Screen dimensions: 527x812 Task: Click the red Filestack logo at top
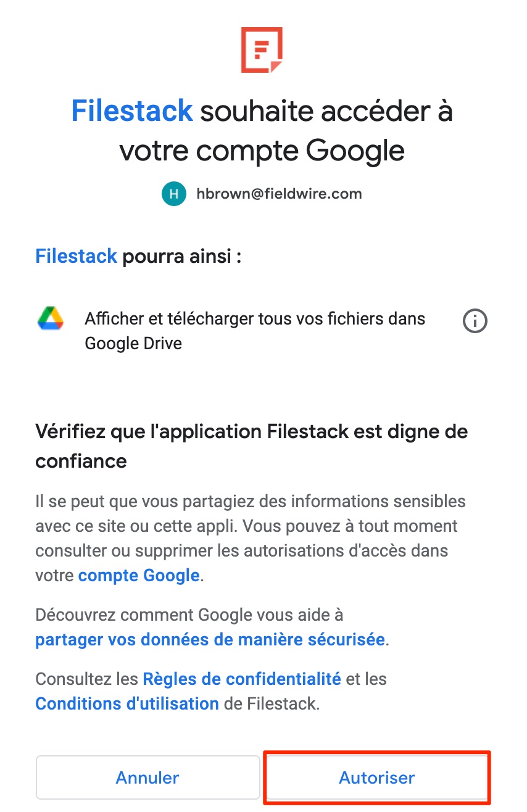point(262,50)
